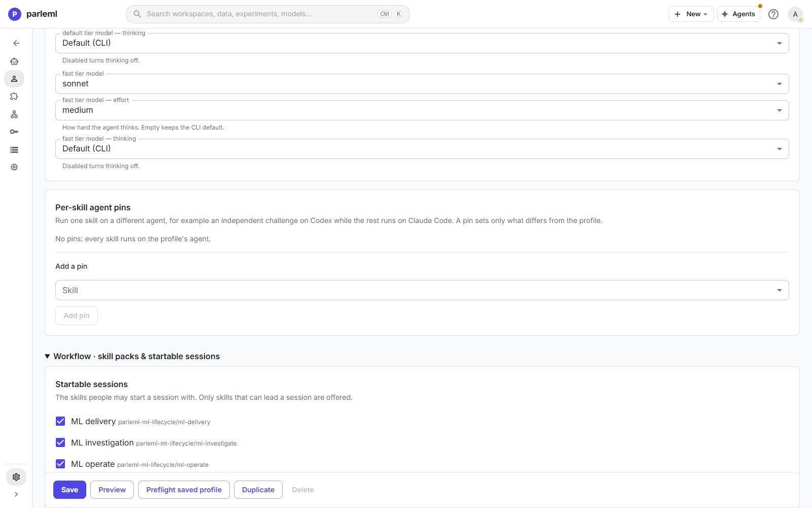Click Preflight saved profile
The width and height of the screenshot is (812, 508).
(184, 490)
